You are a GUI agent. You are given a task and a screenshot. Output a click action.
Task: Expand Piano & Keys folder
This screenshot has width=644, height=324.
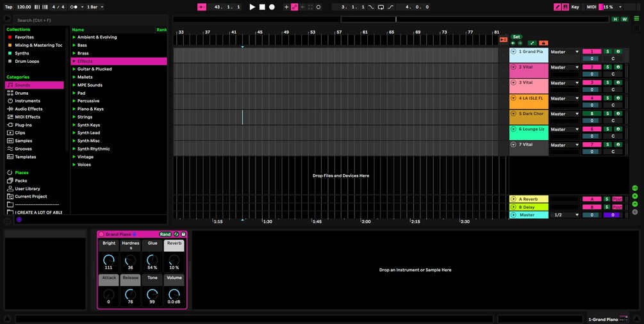(74, 109)
